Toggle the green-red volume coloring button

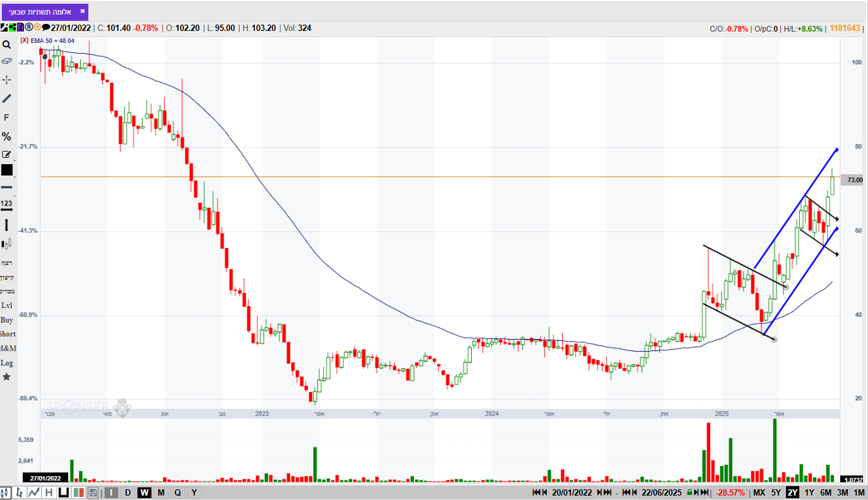(79, 492)
